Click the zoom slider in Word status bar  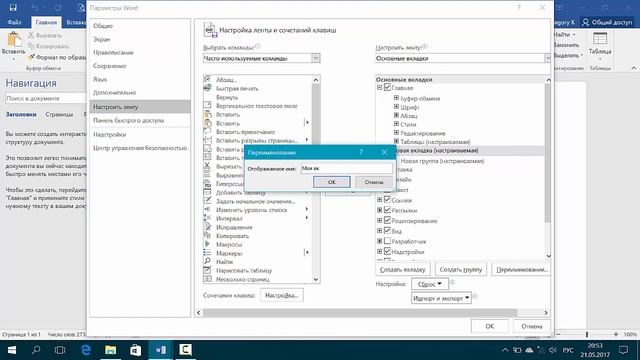pos(587,334)
